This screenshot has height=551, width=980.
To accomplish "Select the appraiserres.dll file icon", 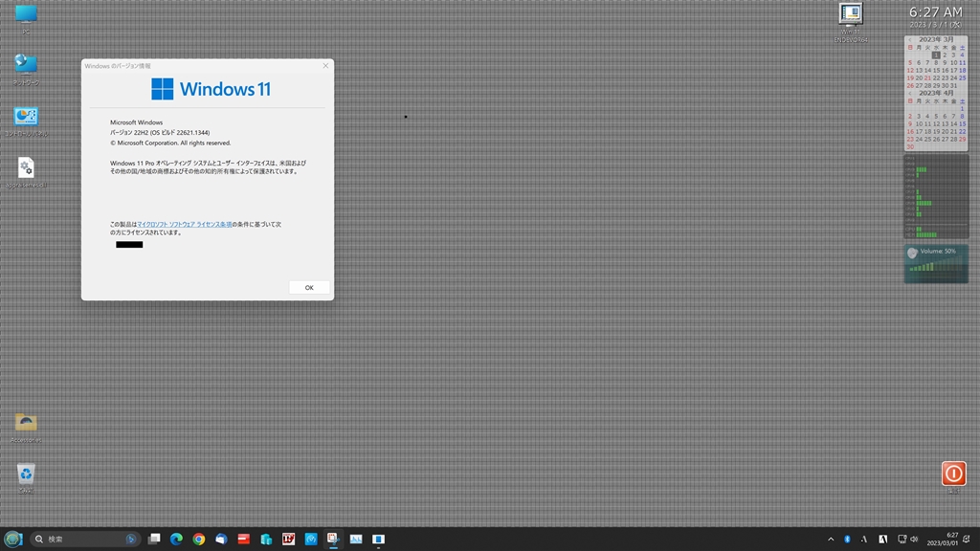I will 26,172.
